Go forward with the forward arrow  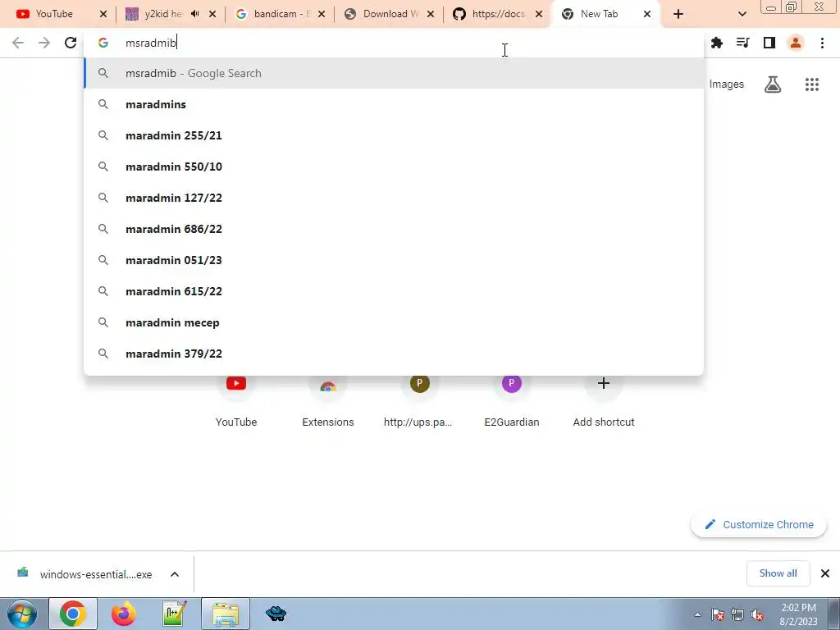click(44, 43)
